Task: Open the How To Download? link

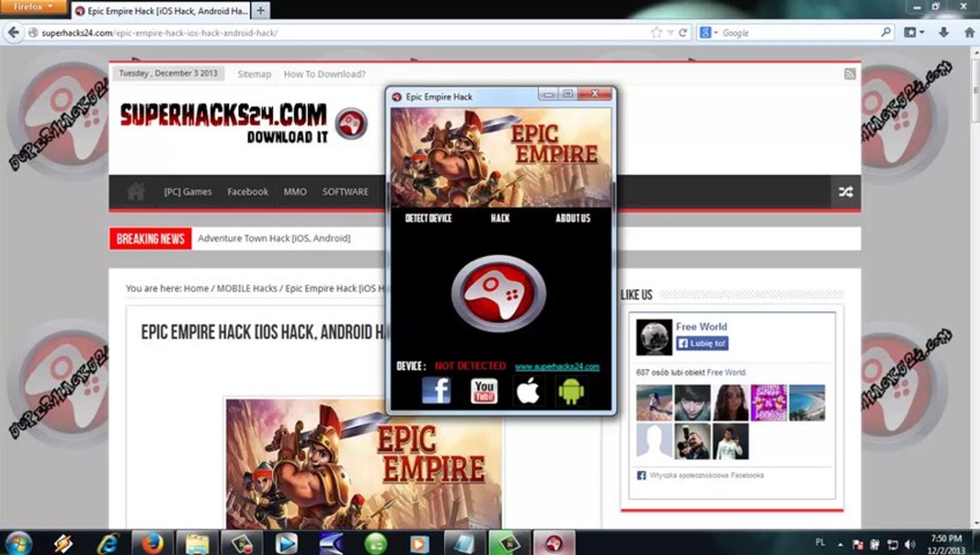Action: tap(324, 74)
